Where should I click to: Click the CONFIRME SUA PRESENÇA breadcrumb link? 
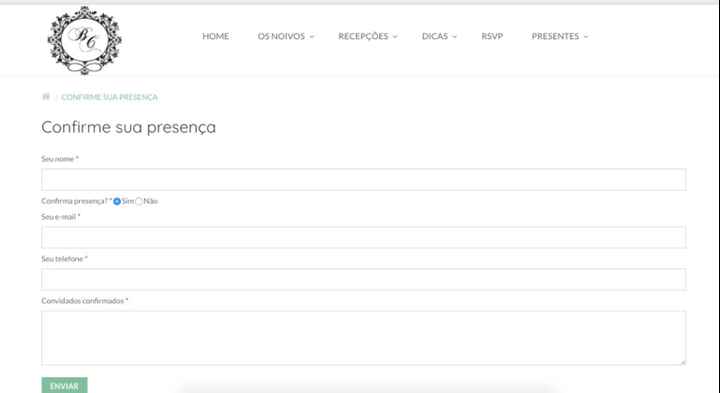click(109, 97)
